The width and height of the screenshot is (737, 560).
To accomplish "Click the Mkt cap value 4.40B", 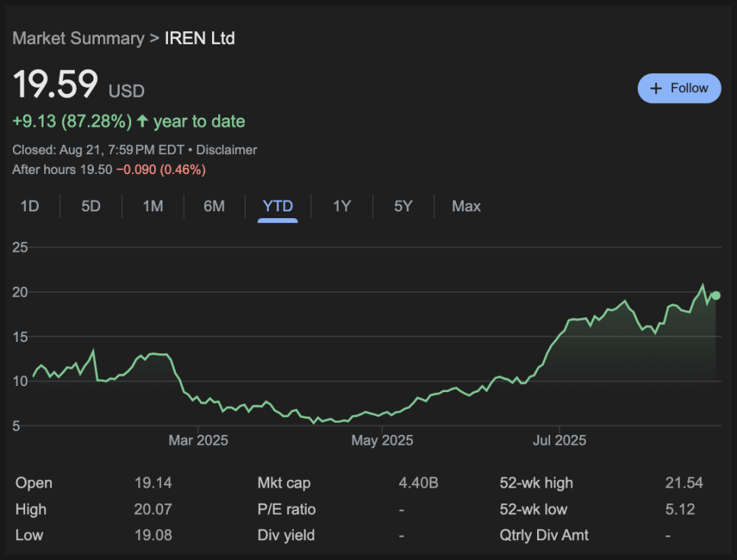I will coord(418,483).
